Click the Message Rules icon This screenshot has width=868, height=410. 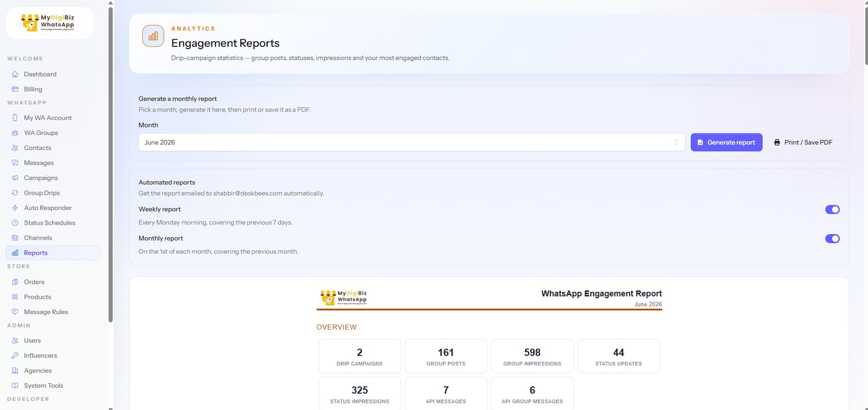click(15, 312)
